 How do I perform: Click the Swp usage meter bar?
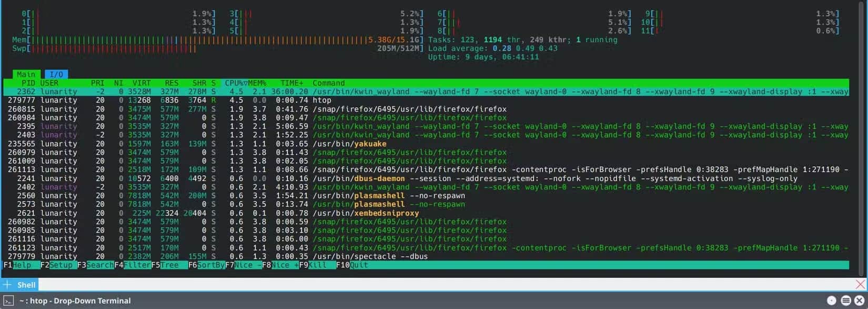[x=218, y=48]
